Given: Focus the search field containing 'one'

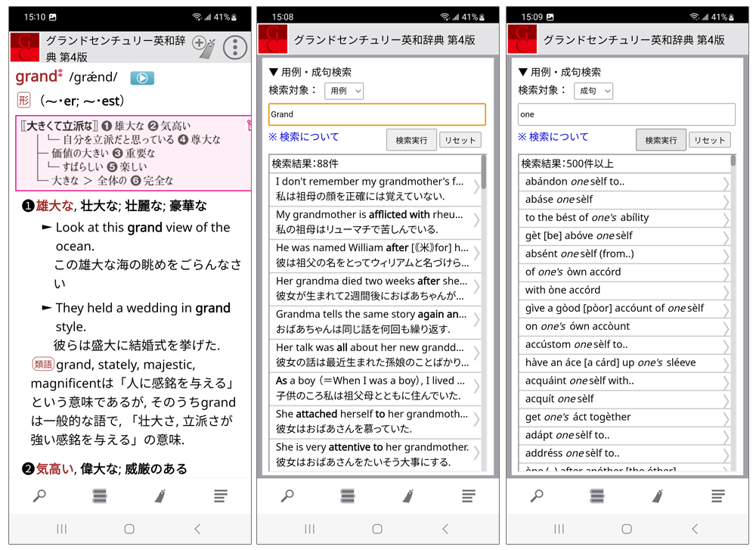Looking at the screenshot, I should tap(626, 114).
